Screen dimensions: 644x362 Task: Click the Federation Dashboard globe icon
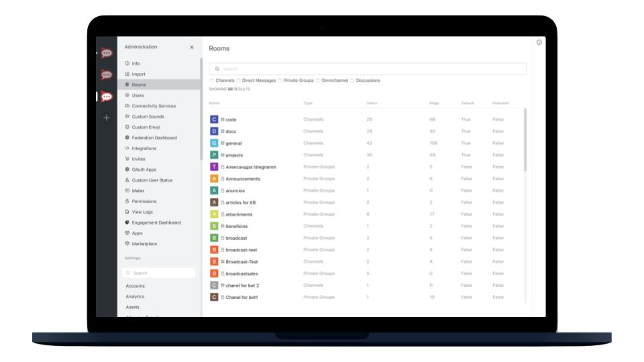pos(127,138)
